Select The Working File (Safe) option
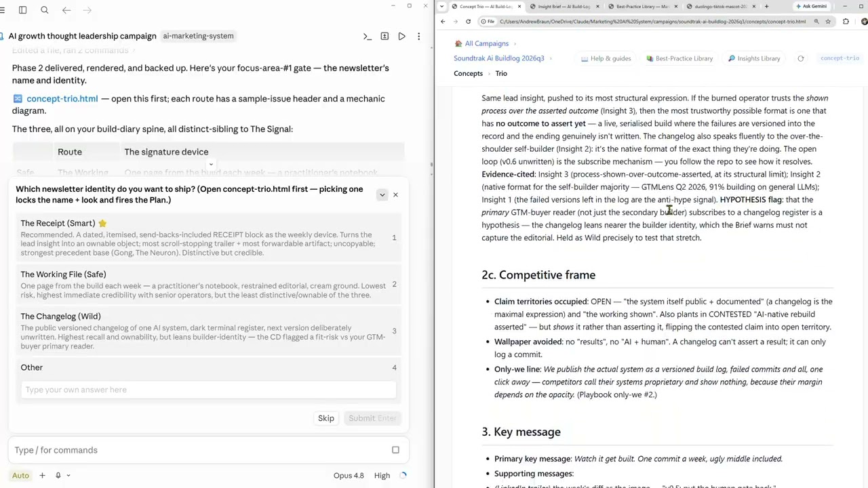 209,284
